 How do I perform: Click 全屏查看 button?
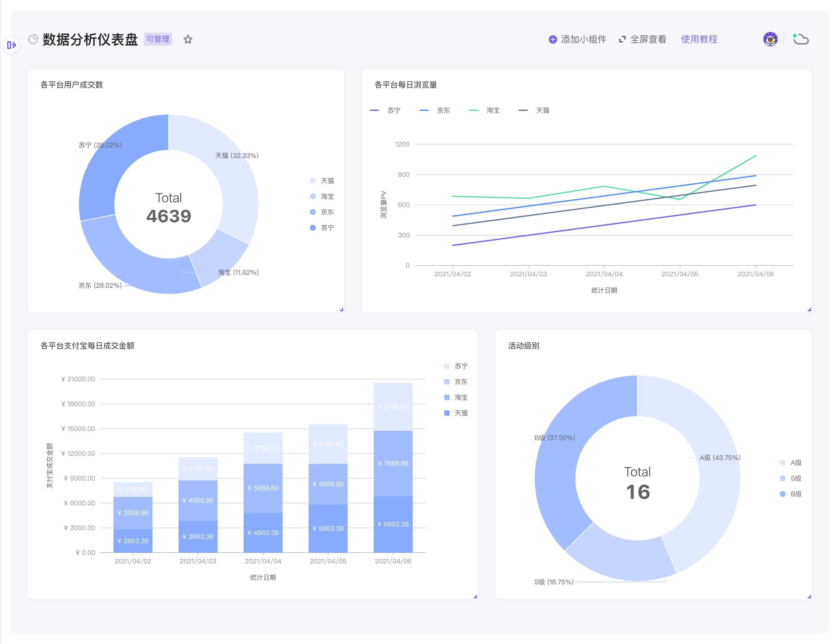pos(648,39)
